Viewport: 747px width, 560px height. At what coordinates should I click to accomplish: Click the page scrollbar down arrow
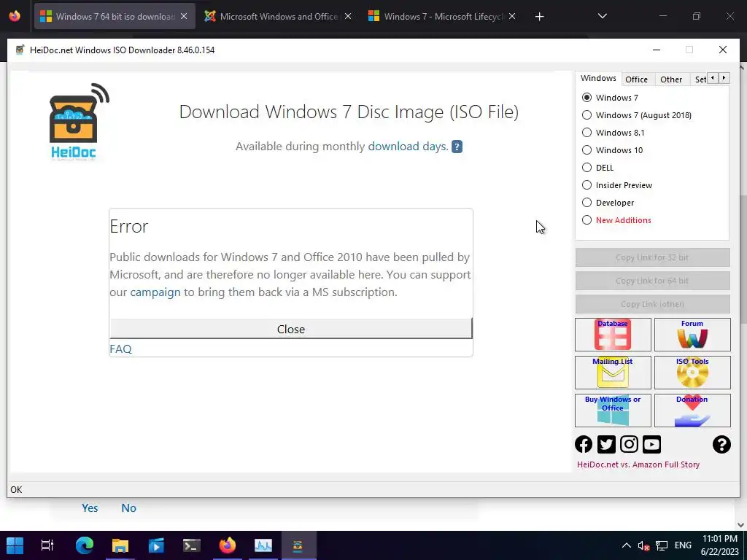(x=741, y=525)
